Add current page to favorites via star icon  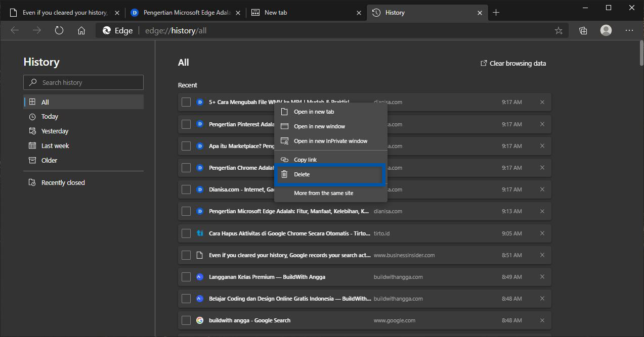coord(559,30)
